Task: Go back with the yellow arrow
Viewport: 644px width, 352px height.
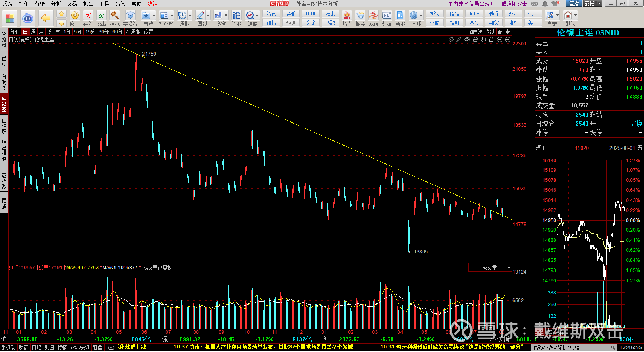Action: 46,18
